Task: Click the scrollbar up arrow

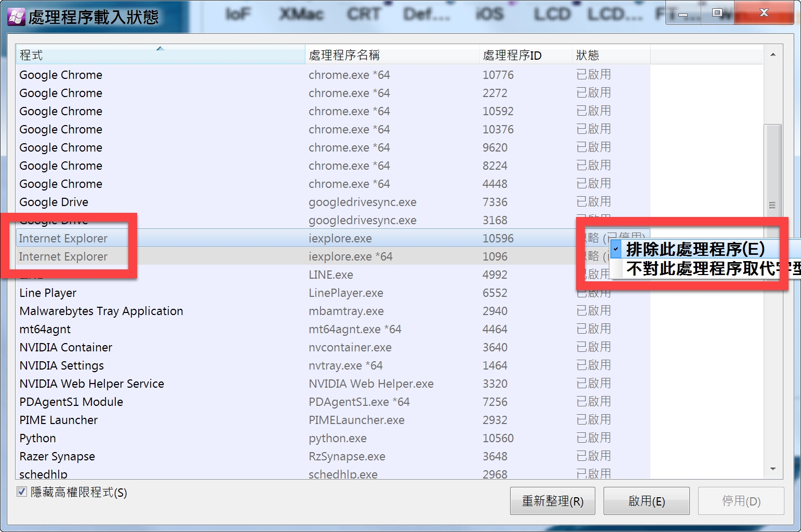Action: point(773,54)
